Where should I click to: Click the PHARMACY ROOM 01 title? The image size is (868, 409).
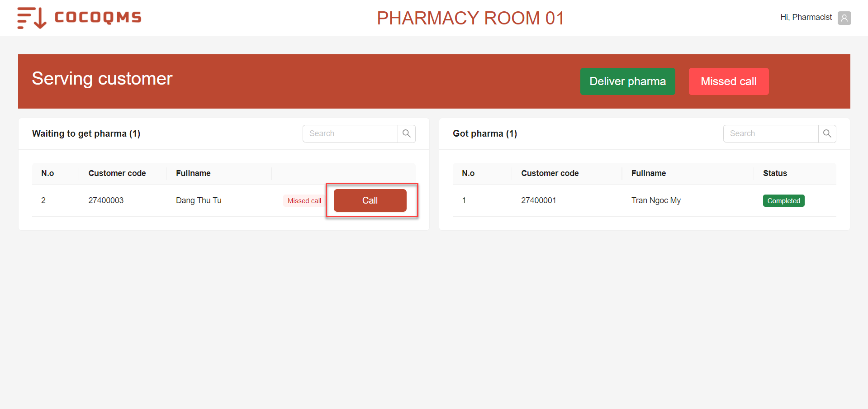(x=470, y=18)
